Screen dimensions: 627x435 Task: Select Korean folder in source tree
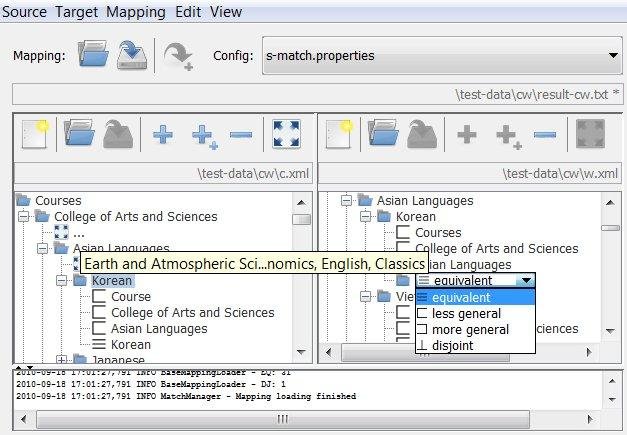112,281
